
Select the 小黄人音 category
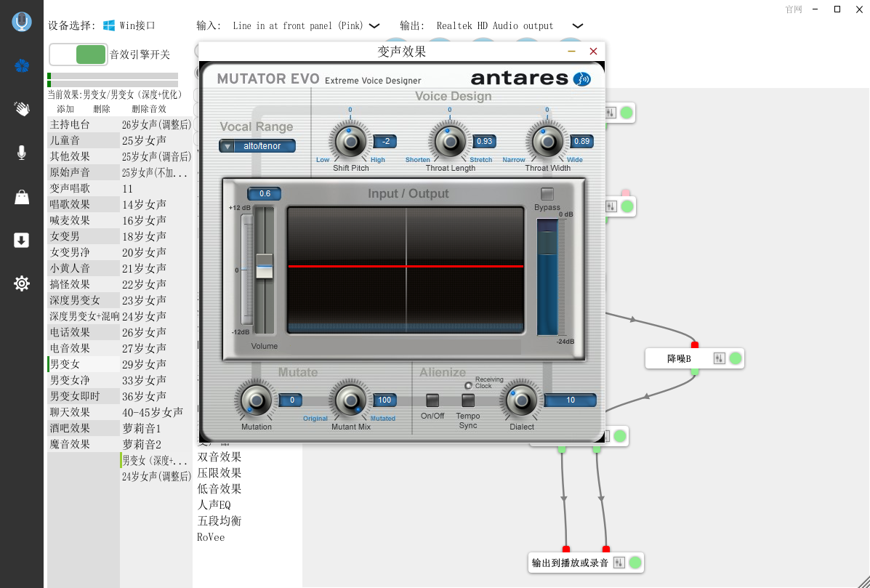coord(84,268)
